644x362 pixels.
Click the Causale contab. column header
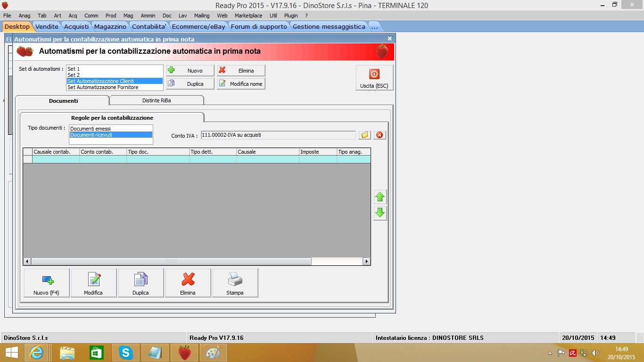[56, 152]
